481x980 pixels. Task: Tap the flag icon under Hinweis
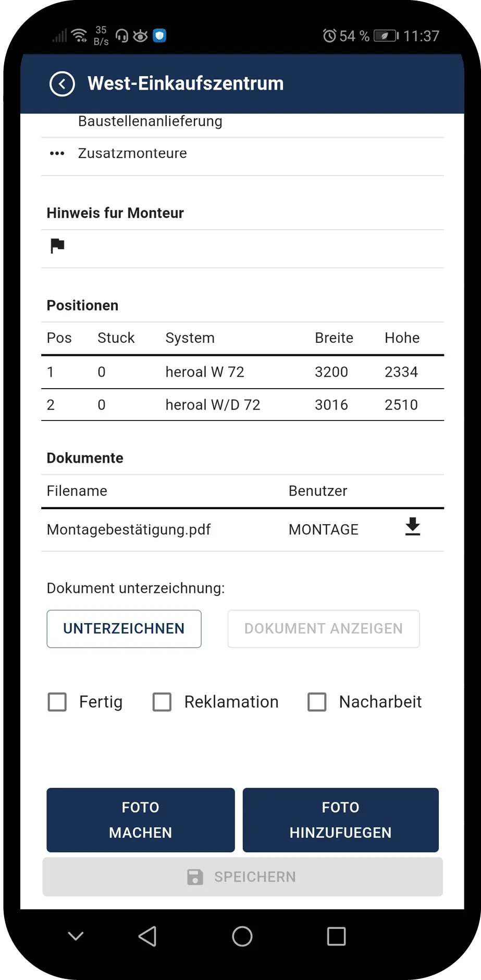pyautogui.click(x=57, y=245)
